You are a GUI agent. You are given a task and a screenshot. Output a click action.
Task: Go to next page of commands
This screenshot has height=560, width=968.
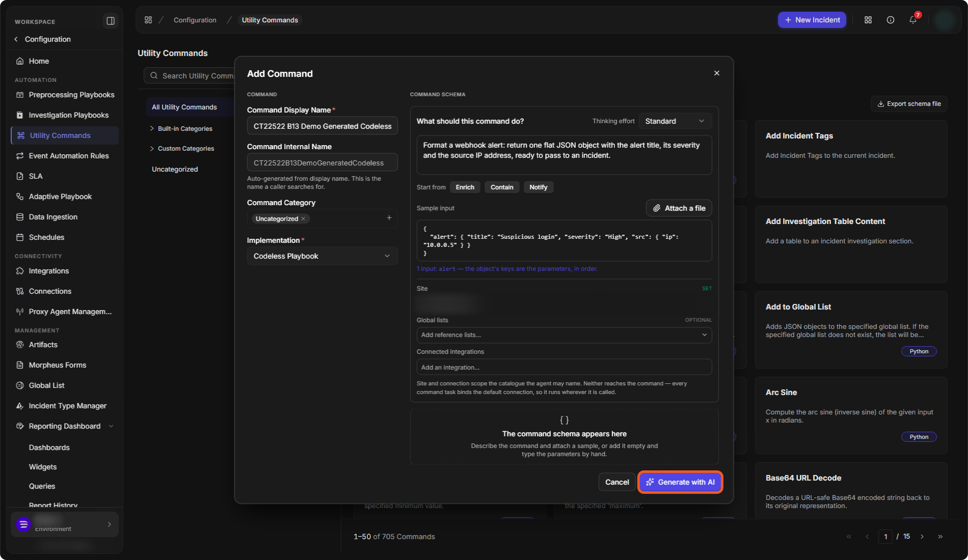pyautogui.click(x=922, y=537)
